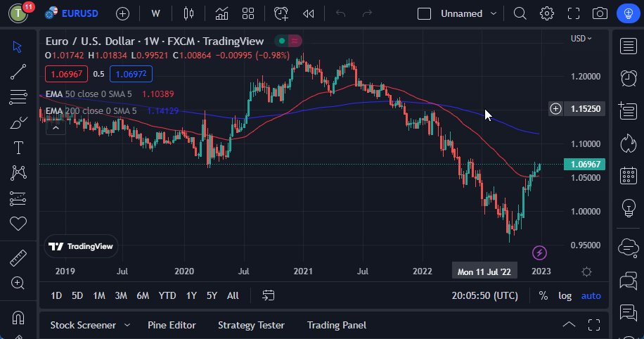
Task: Open the indicators menu icon
Action: click(221, 13)
